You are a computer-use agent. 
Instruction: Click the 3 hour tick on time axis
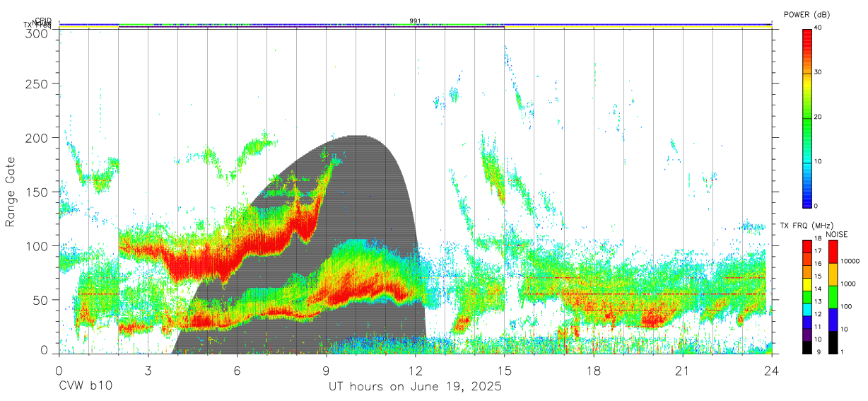click(147, 371)
